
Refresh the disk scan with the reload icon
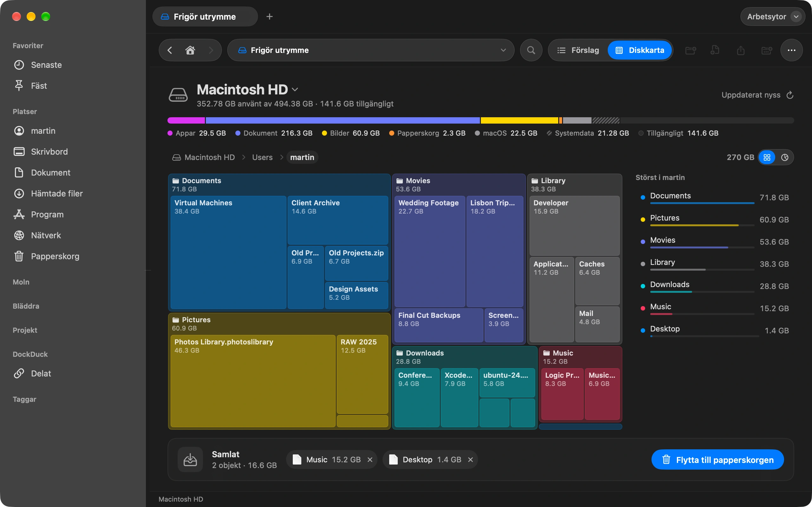[x=790, y=95]
